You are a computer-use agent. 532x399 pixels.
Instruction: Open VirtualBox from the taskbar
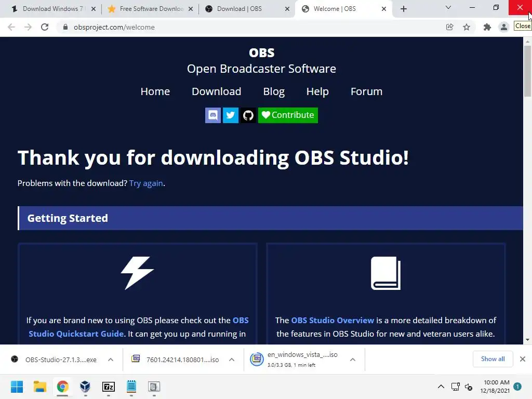tap(85, 387)
